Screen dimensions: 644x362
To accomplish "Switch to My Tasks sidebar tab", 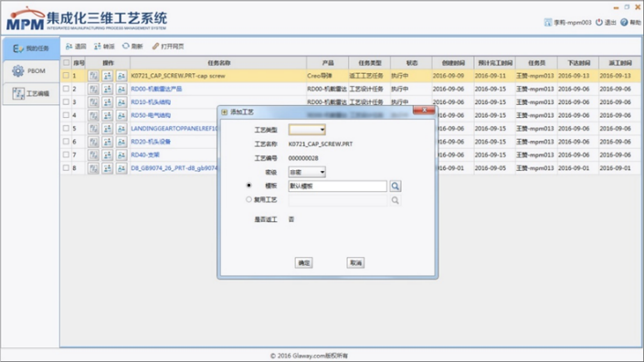I will click(31, 48).
